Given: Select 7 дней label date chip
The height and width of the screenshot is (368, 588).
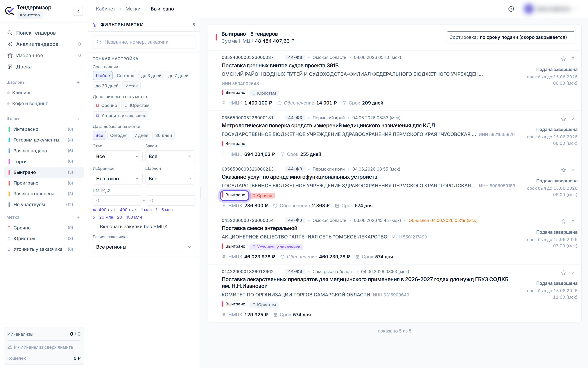Looking at the screenshot, I should [x=141, y=135].
